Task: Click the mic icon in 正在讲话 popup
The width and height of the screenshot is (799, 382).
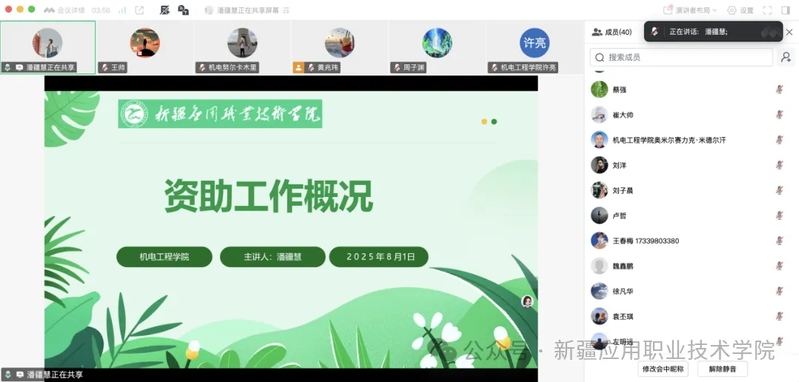Action: 655,32
